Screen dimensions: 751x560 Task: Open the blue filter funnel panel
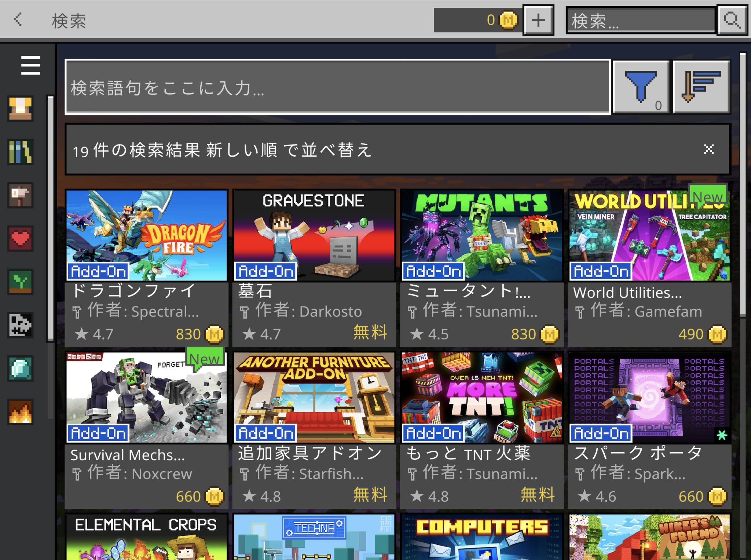click(x=641, y=87)
